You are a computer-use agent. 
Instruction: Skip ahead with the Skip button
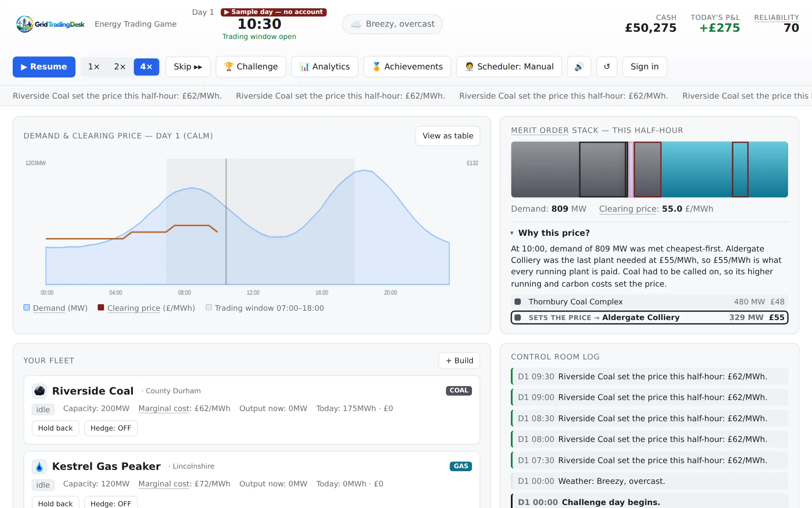[x=188, y=67]
